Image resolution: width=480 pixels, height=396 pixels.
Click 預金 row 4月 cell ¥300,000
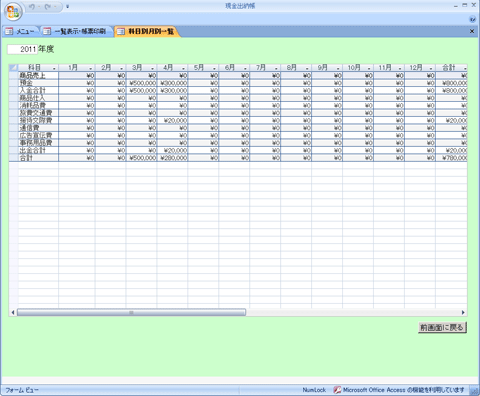point(172,83)
